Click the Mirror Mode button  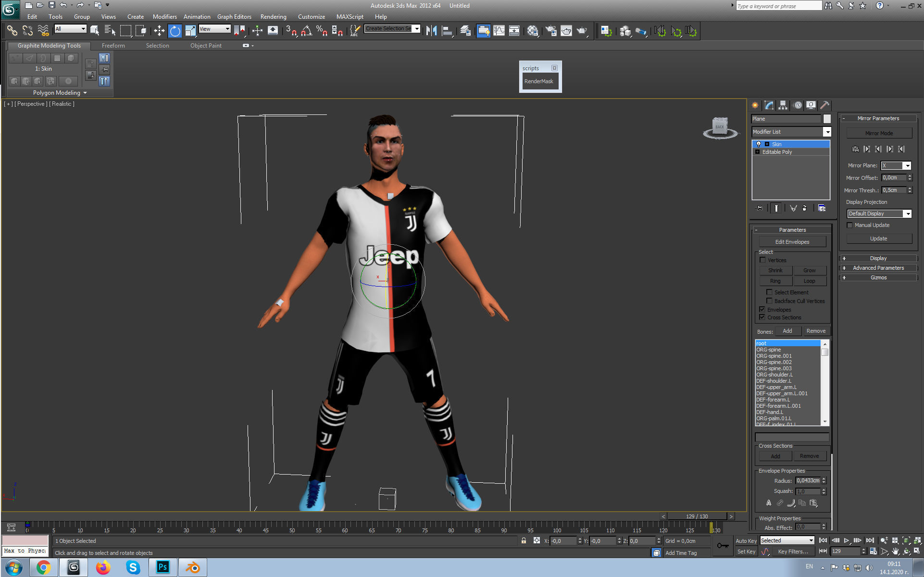pyautogui.click(x=879, y=133)
